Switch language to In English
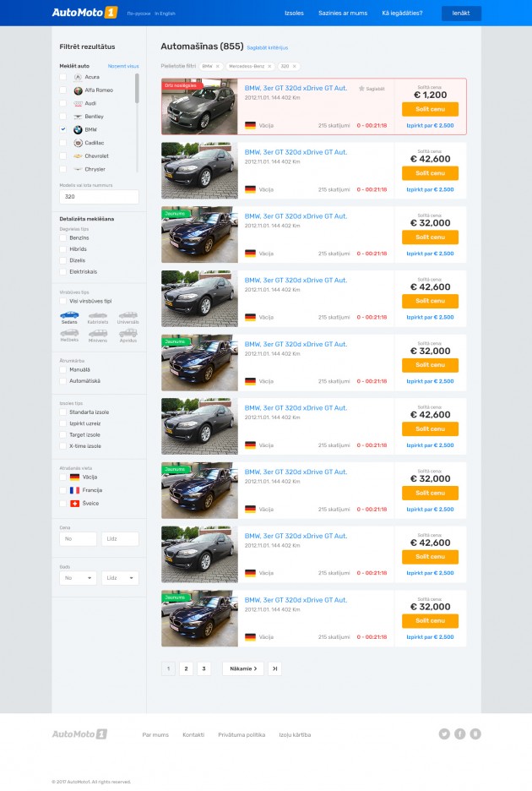The width and height of the screenshot is (532, 791). tap(165, 14)
